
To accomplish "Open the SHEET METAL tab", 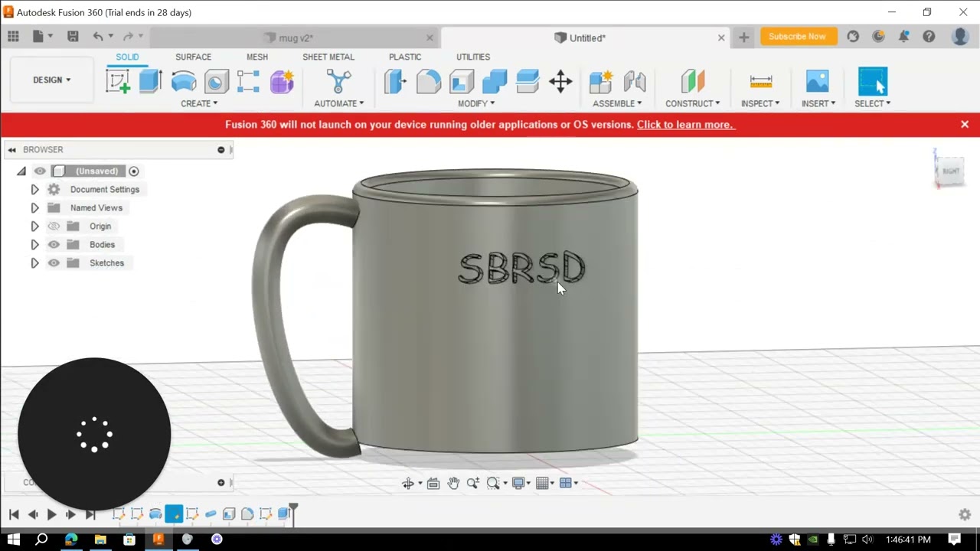I will click(328, 57).
